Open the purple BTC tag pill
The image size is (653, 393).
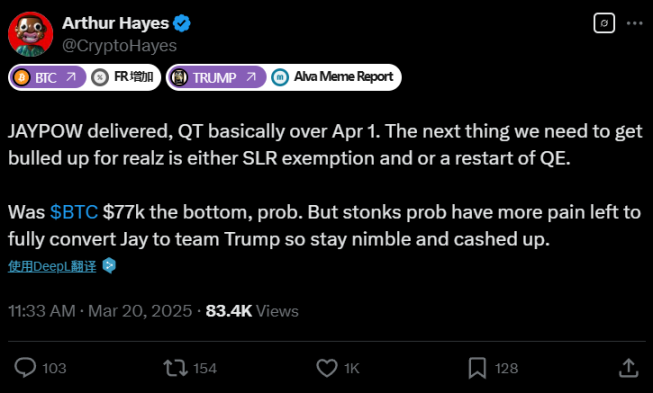click(47, 77)
